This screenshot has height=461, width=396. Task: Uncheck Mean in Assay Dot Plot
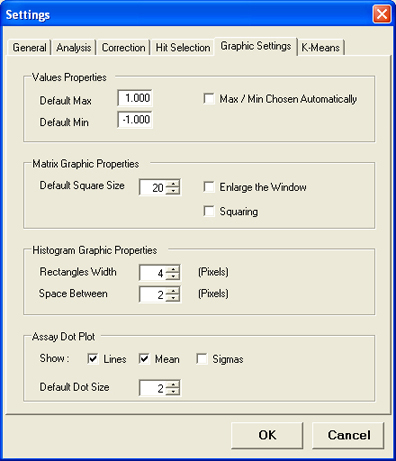pos(144,359)
